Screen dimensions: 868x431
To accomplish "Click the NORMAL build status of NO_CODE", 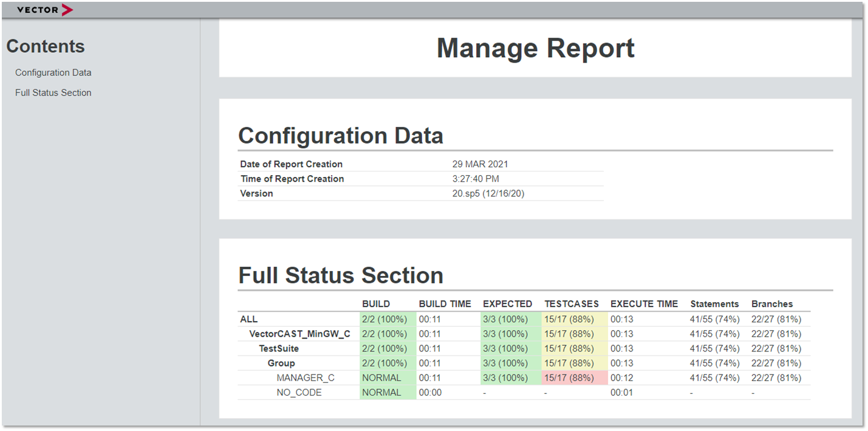I will pyautogui.click(x=380, y=392).
